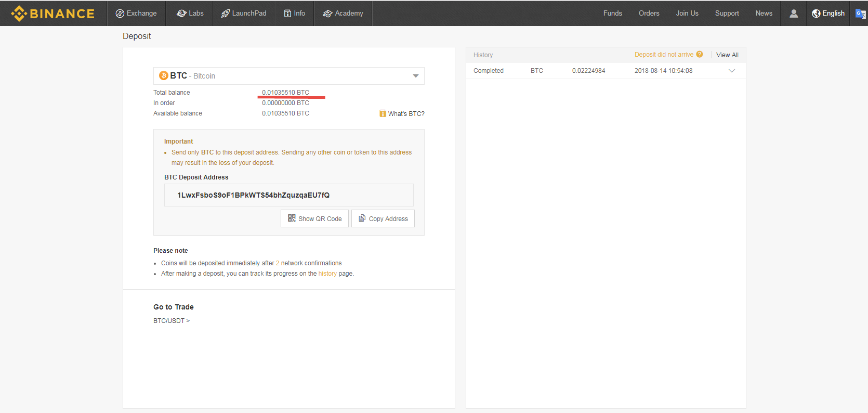The image size is (868, 413).
Task: Select the BTC deposit address text
Action: (x=254, y=195)
